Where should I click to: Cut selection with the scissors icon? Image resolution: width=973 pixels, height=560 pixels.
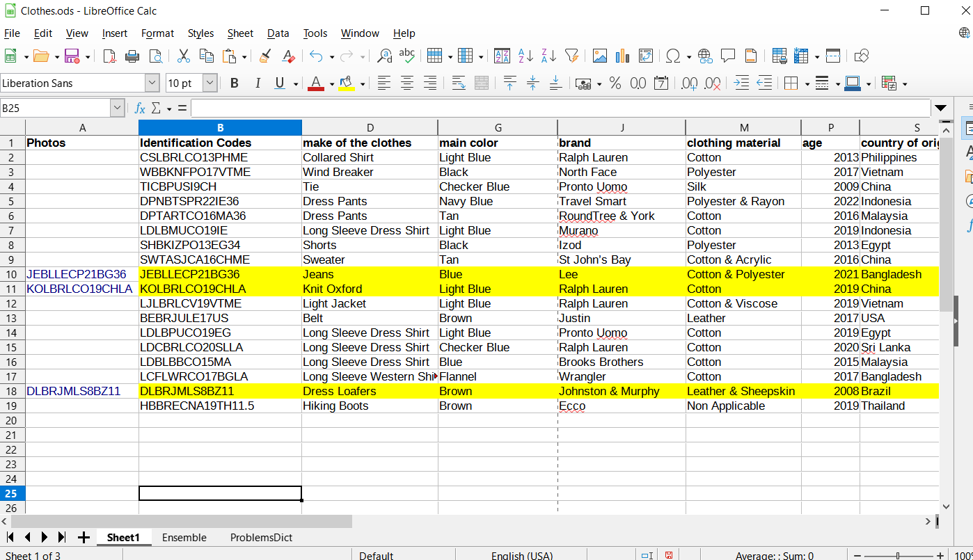coord(184,56)
